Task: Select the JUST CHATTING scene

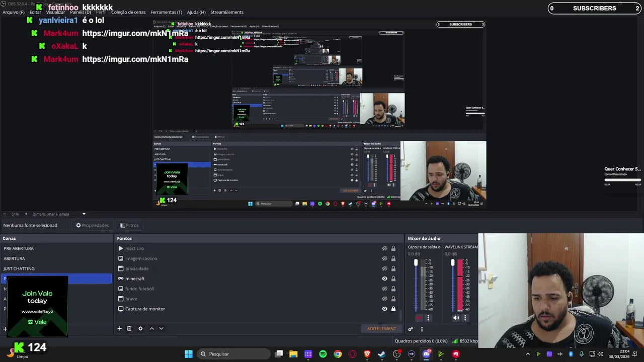Action: pos(56,268)
